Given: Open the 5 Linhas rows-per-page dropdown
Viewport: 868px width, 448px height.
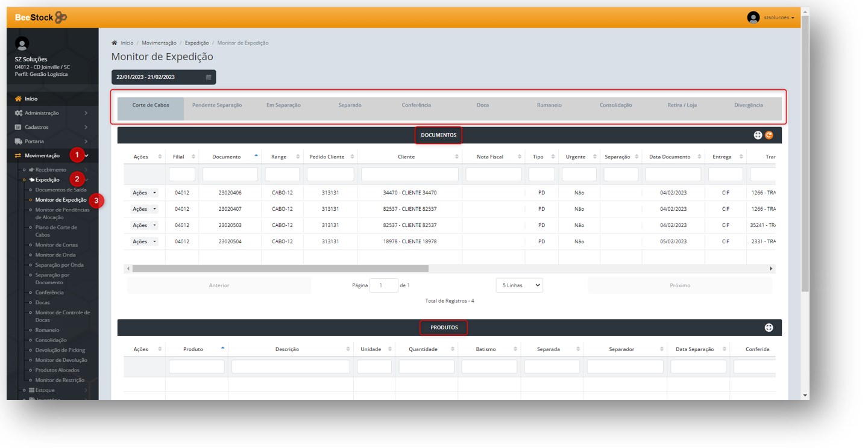Looking at the screenshot, I should [x=519, y=285].
